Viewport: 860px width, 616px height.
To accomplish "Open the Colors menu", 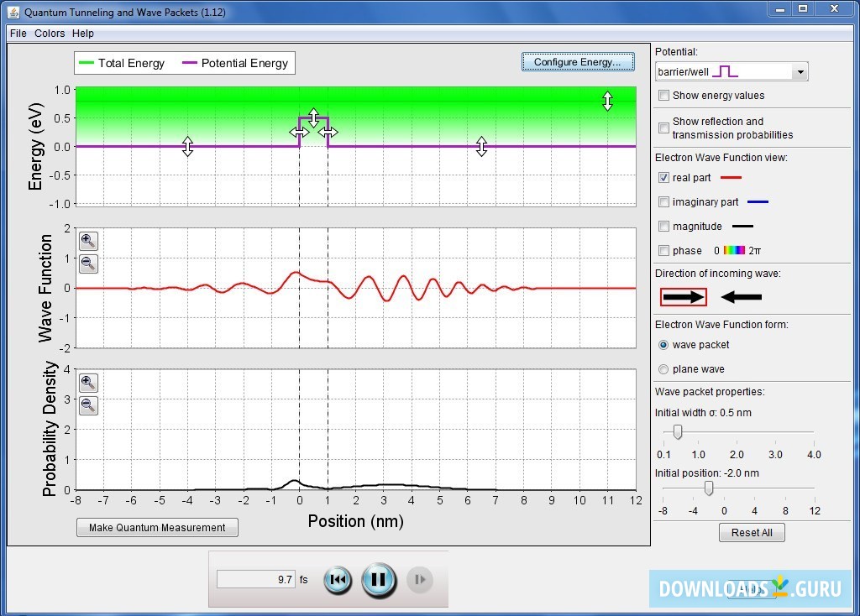I will (49, 34).
